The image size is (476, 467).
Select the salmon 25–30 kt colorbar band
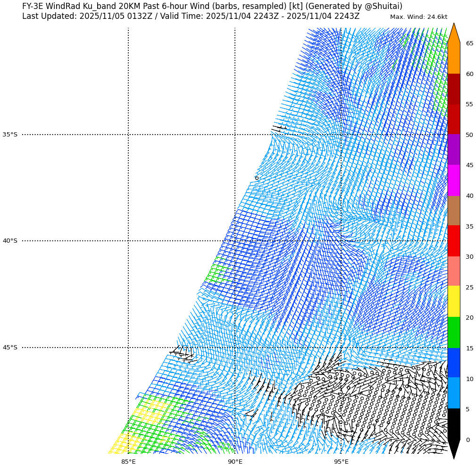(453, 271)
